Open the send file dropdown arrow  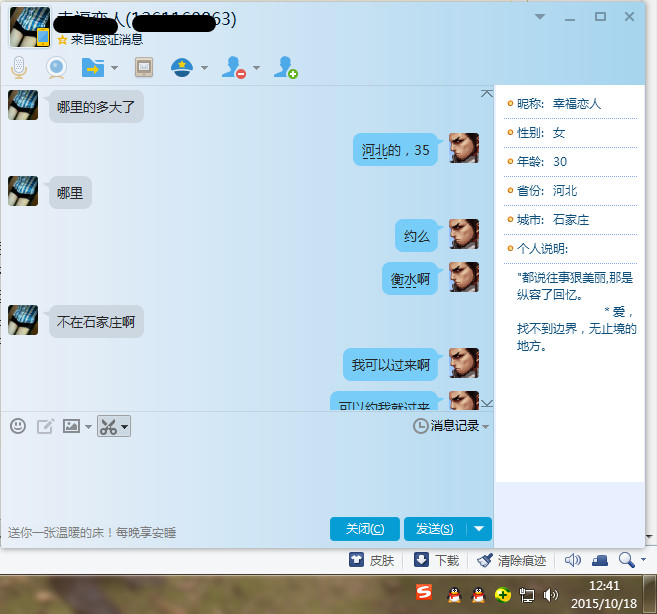click(x=114, y=67)
